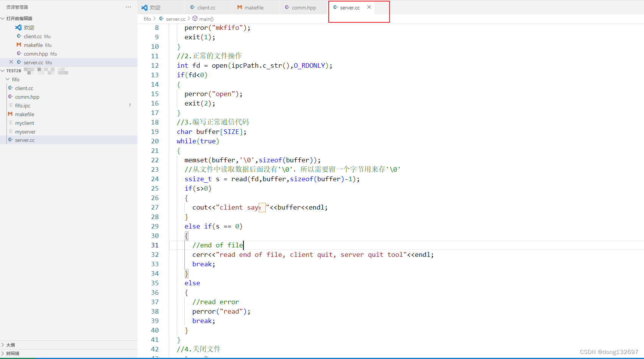Open comm.hpp in the fifo folder

69,97
